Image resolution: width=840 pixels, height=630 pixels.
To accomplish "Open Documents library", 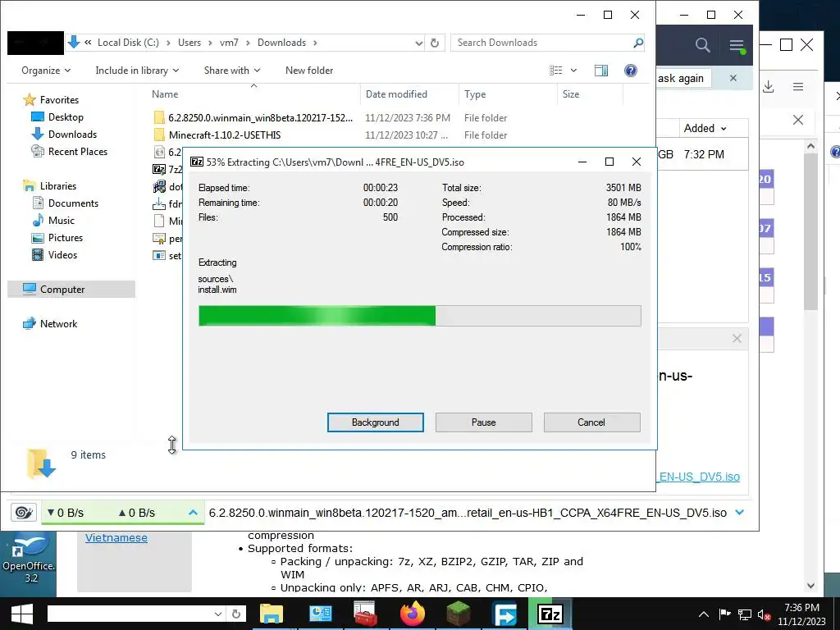I will (73, 203).
